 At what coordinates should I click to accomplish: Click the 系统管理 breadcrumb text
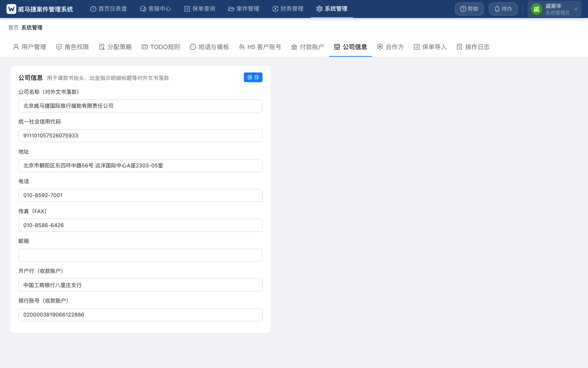coord(32,28)
